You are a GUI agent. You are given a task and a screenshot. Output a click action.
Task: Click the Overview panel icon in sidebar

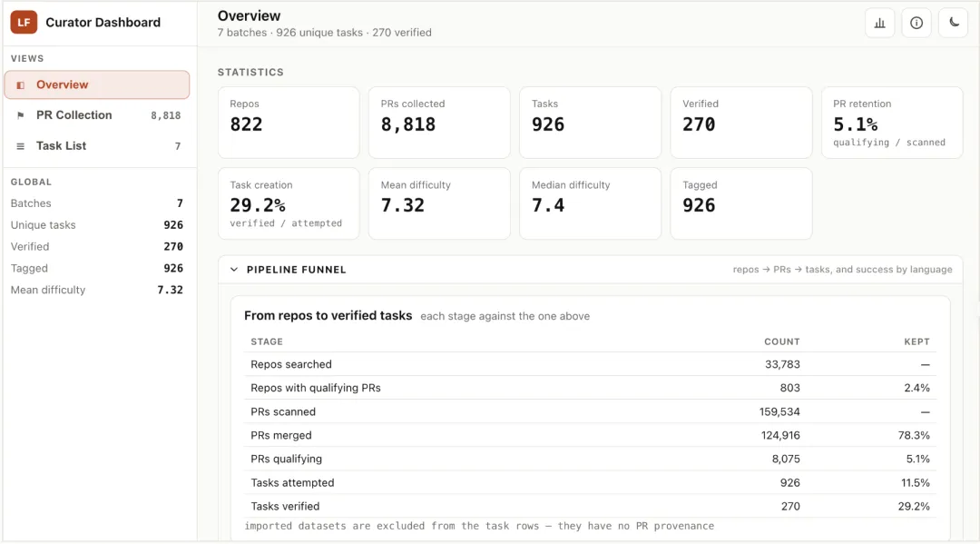(21, 85)
